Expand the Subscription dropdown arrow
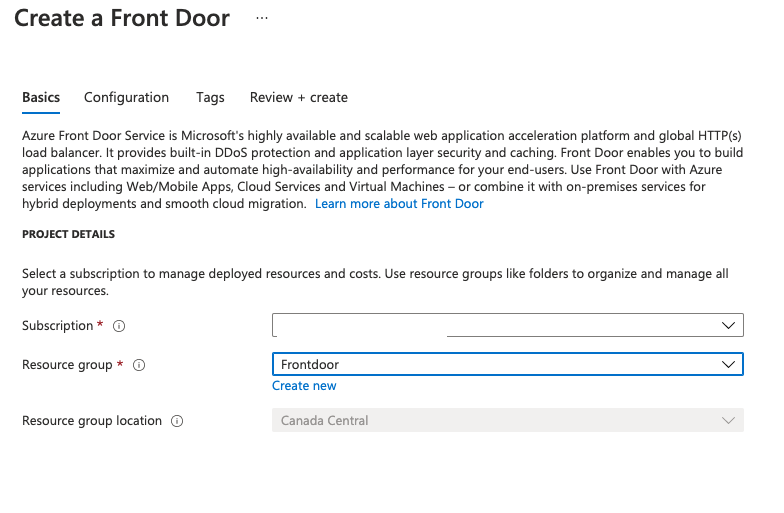Image resolution: width=784 pixels, height=513 pixels. pos(728,326)
